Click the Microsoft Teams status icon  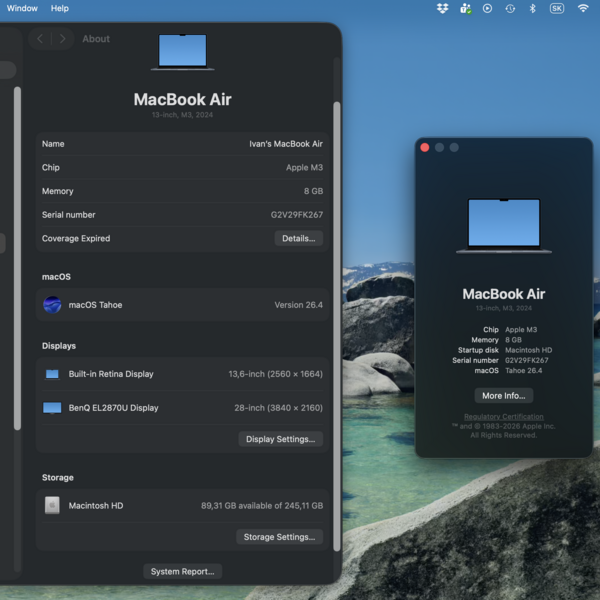(465, 8)
